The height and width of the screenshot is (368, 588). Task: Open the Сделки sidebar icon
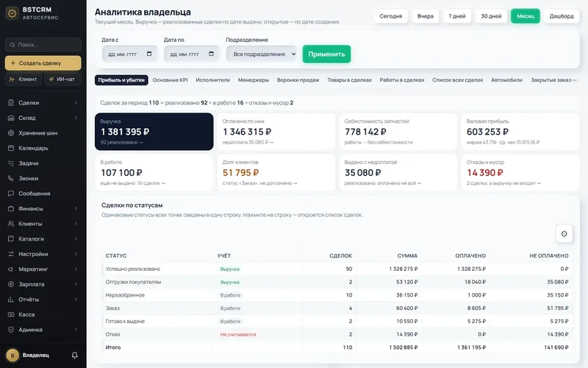click(x=11, y=102)
